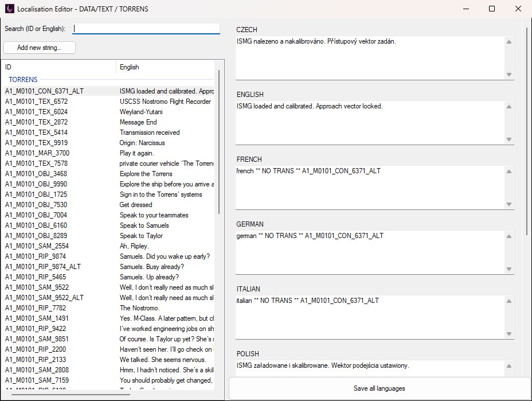Select row A1_M0101_OBJ_7004
The width and height of the screenshot is (532, 401).
(108, 215)
